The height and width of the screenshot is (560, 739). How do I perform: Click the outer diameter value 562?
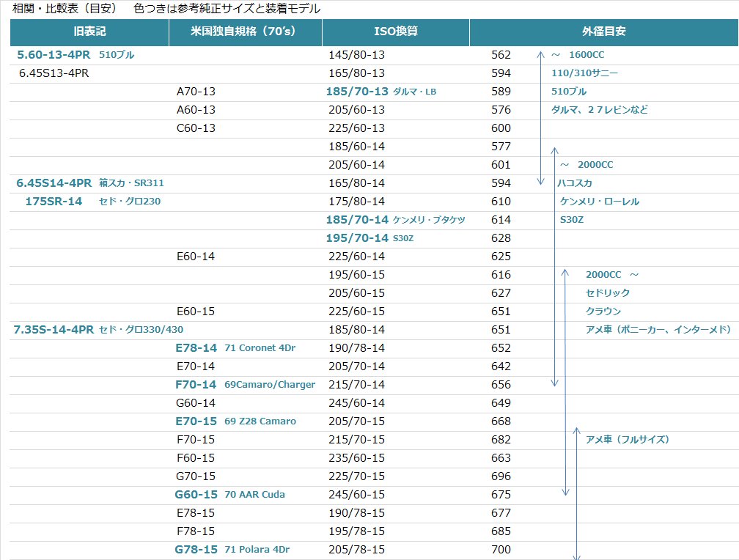pyautogui.click(x=501, y=55)
